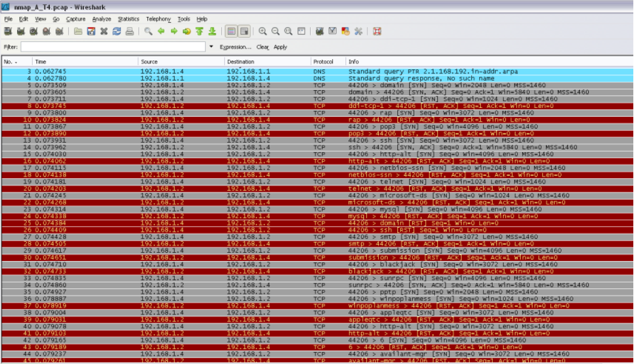Open coloring rules editor
636x364 pixels.
tap(346, 31)
